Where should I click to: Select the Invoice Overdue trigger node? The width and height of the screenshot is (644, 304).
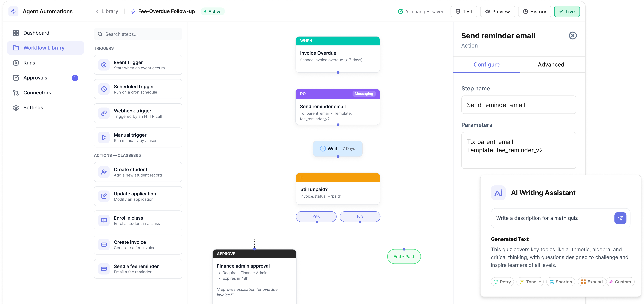click(338, 54)
